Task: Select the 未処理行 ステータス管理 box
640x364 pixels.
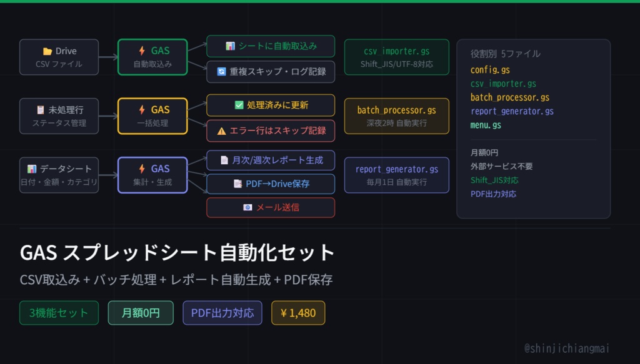Action: pyautogui.click(x=59, y=116)
